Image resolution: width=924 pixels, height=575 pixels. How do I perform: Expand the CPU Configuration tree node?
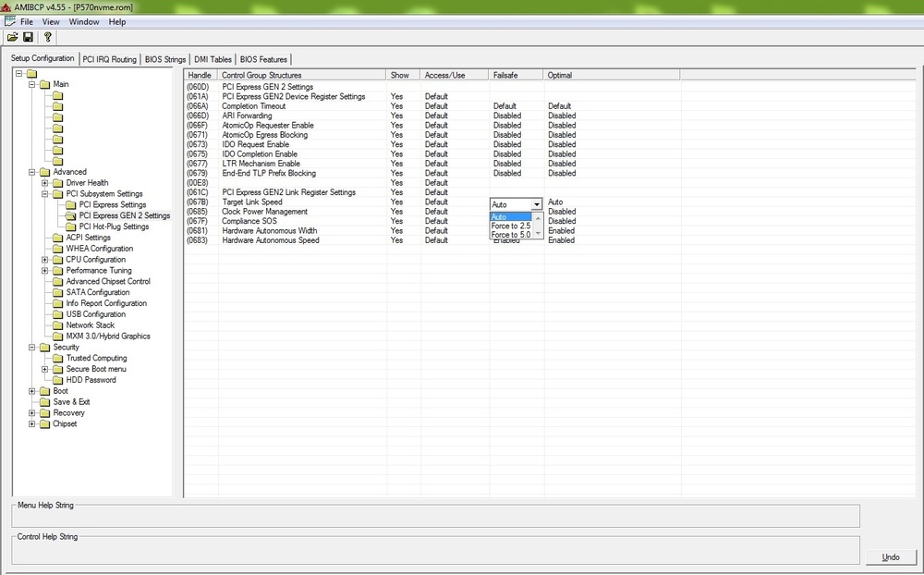(x=44, y=260)
